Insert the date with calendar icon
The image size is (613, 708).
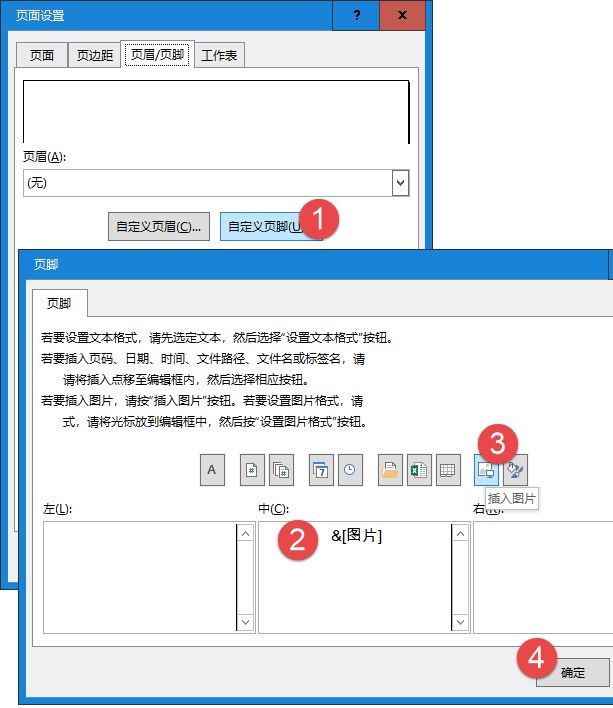322,470
